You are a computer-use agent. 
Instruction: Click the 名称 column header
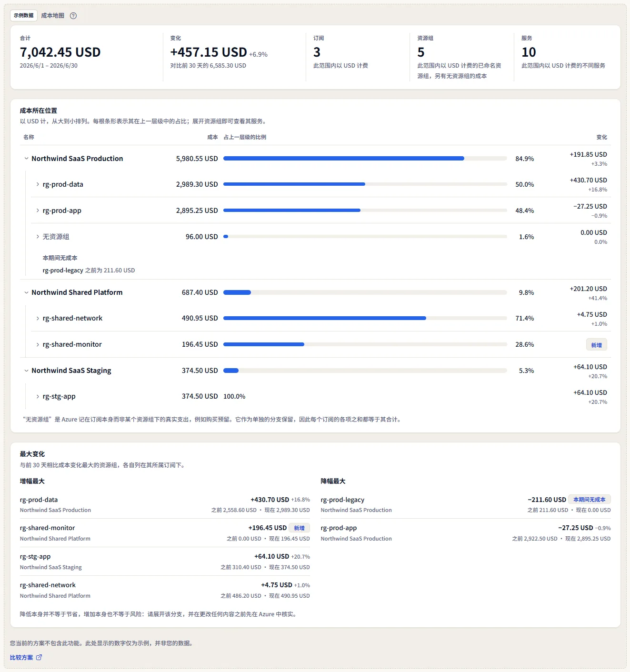tap(29, 137)
